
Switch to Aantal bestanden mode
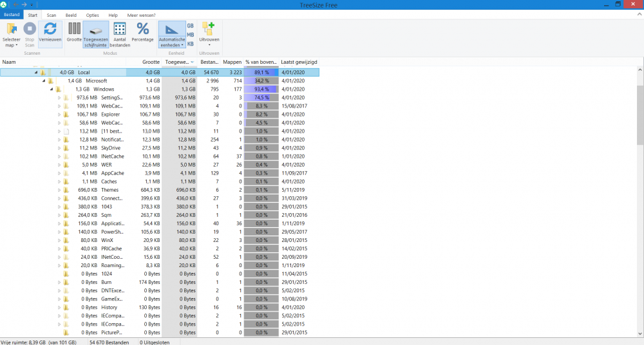pyautogui.click(x=120, y=29)
